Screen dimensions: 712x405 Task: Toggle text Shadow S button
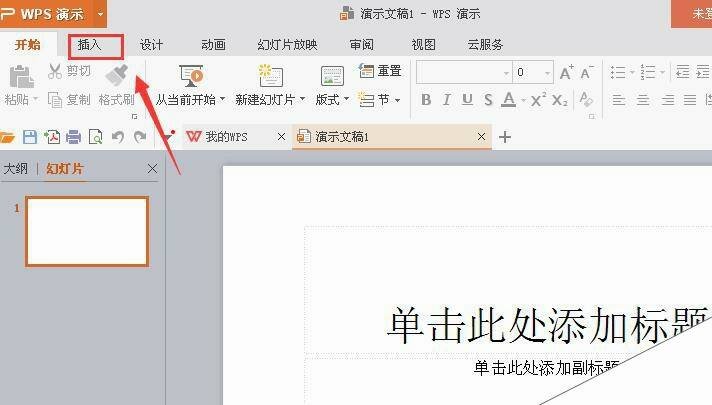tap(488, 99)
